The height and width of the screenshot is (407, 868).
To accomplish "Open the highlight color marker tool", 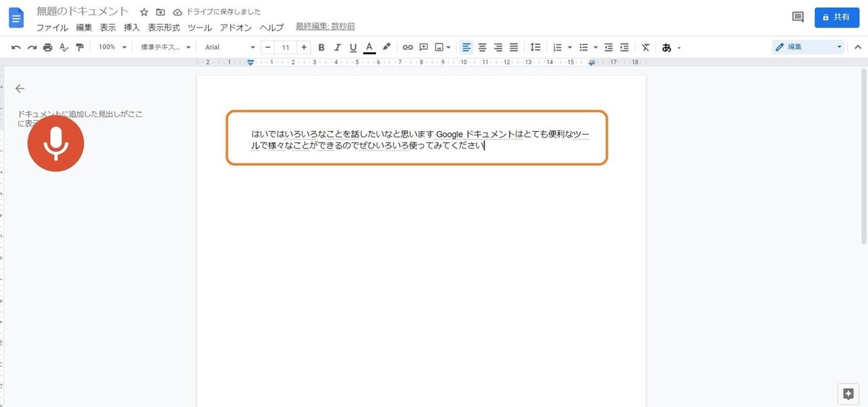I will (386, 47).
